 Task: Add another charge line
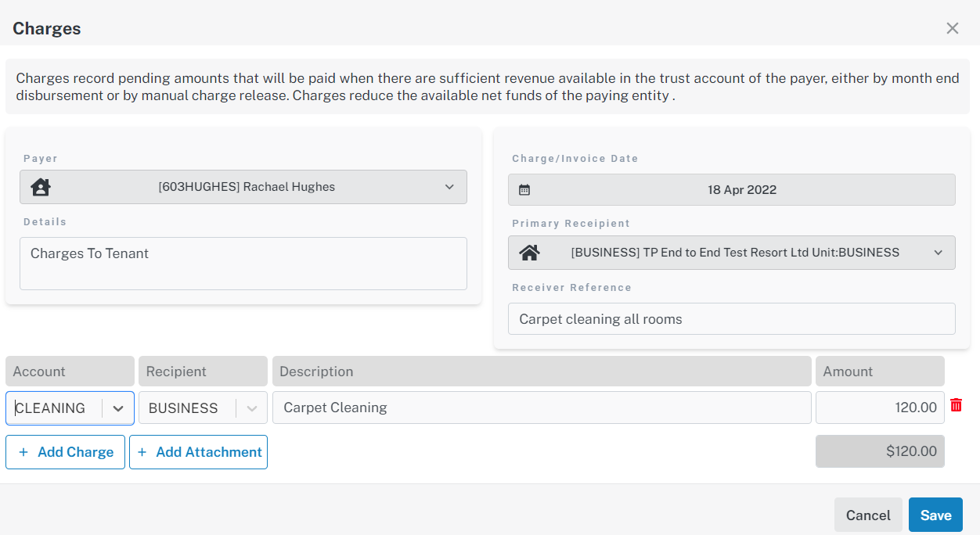point(66,452)
